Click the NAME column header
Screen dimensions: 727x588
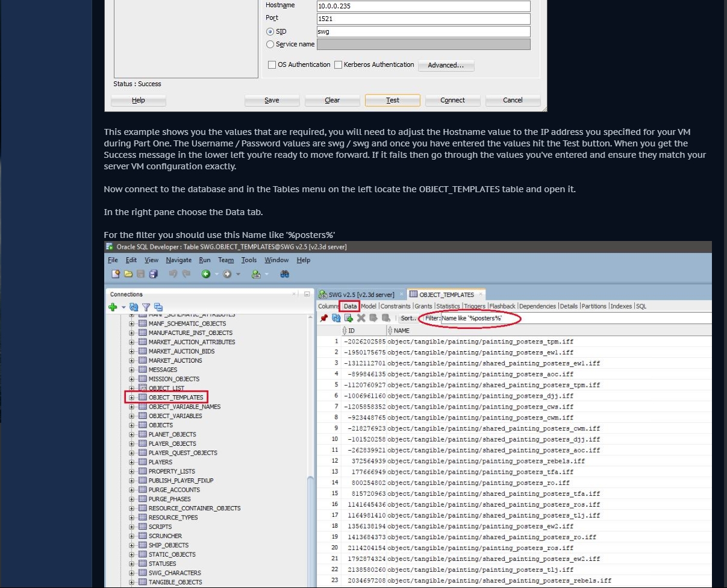pos(549,331)
